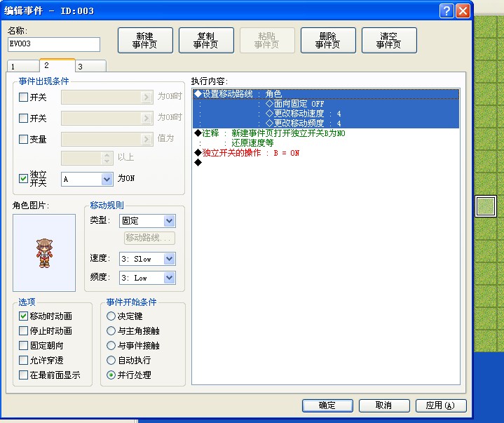Select the 与主角接触 trigger radio button
The width and height of the screenshot is (504, 423).
point(111,330)
